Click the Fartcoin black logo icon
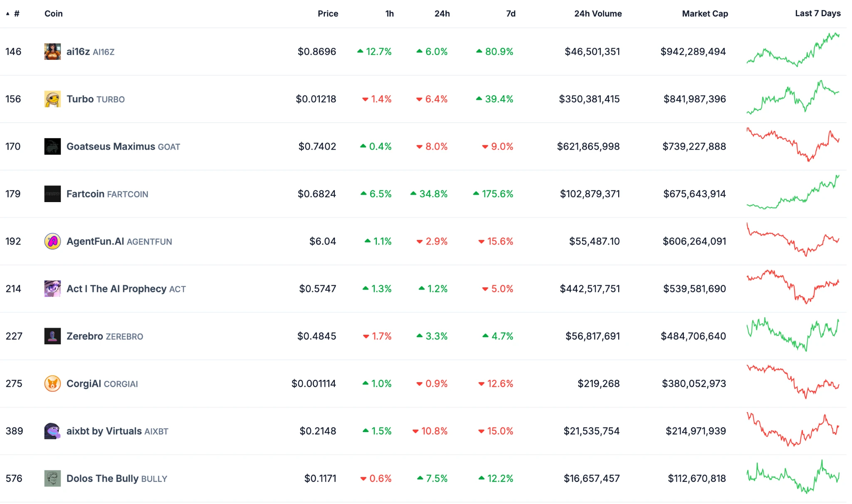The height and width of the screenshot is (504, 852). tap(52, 194)
